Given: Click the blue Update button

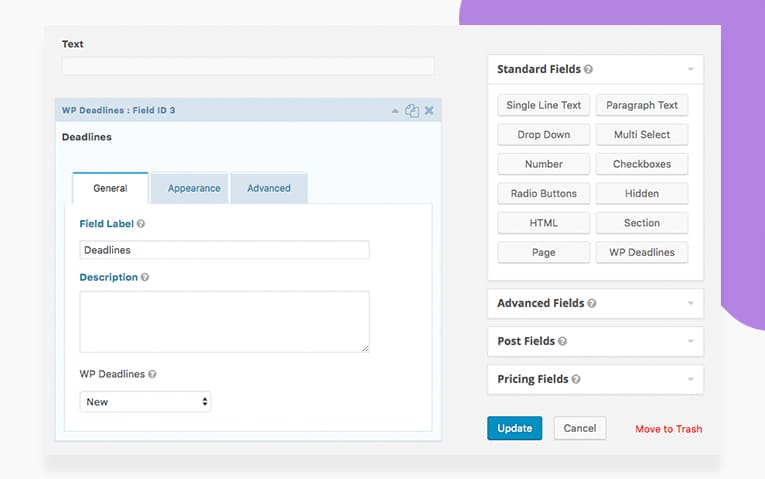Looking at the screenshot, I should point(515,428).
